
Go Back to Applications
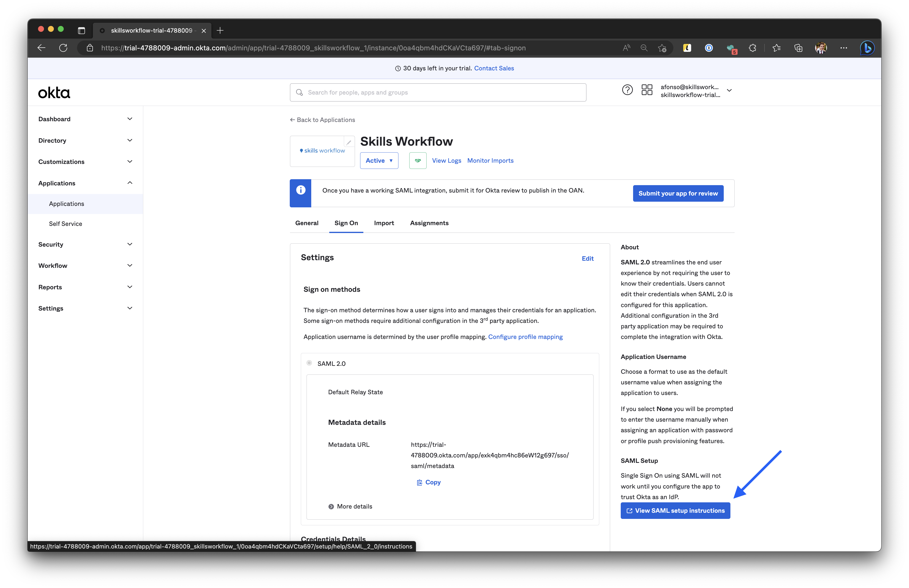pos(322,120)
